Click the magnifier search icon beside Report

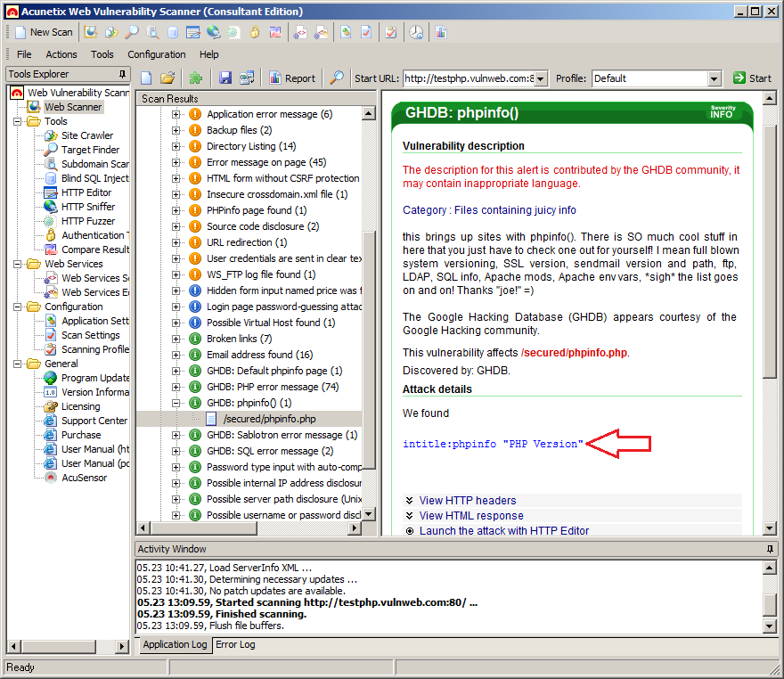(x=337, y=78)
